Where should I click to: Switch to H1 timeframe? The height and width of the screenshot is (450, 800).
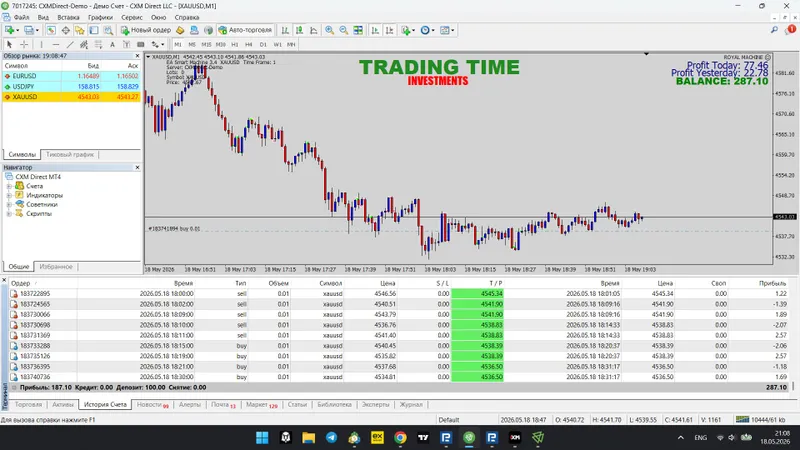point(235,45)
